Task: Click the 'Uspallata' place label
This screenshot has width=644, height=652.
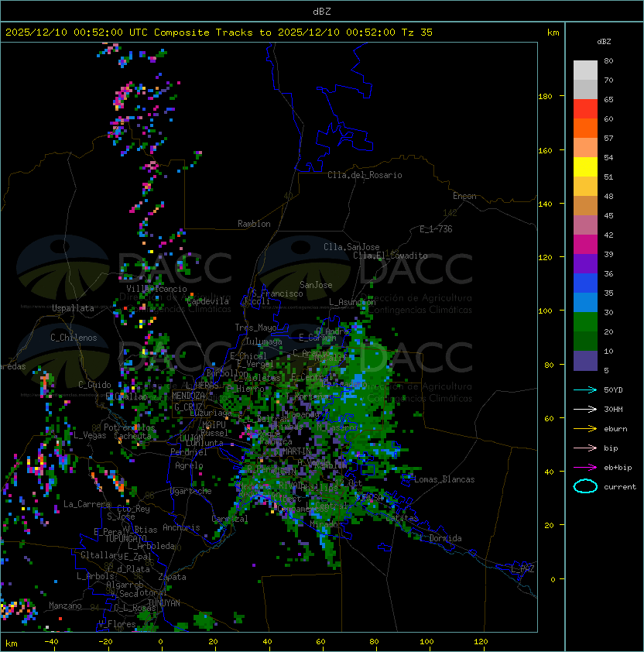Action: [74, 308]
